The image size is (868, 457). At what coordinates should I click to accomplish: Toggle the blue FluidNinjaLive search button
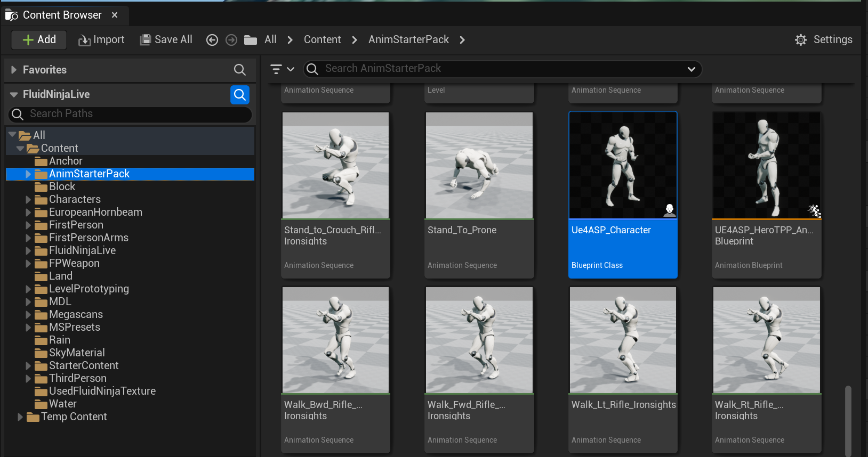[240, 95]
